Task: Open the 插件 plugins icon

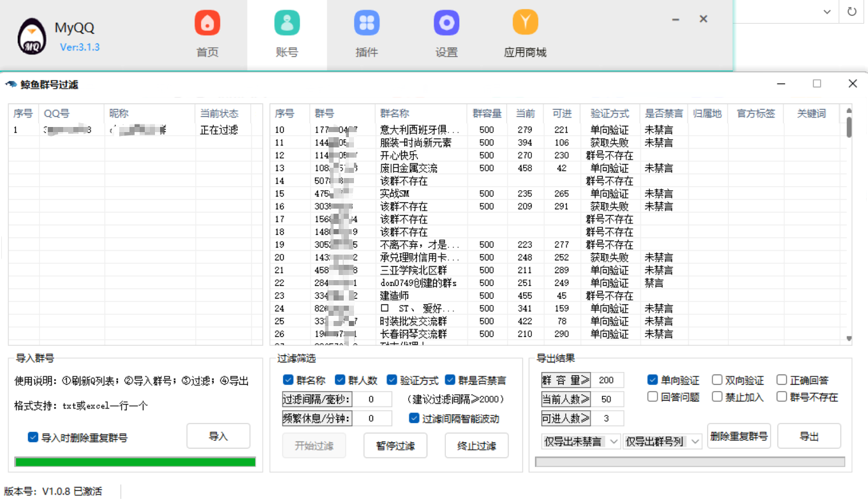Action: click(367, 24)
